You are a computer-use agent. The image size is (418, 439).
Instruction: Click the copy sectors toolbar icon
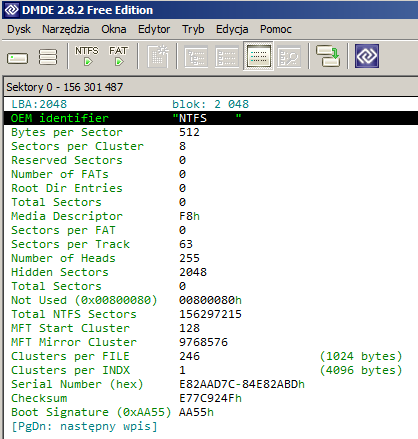328,56
